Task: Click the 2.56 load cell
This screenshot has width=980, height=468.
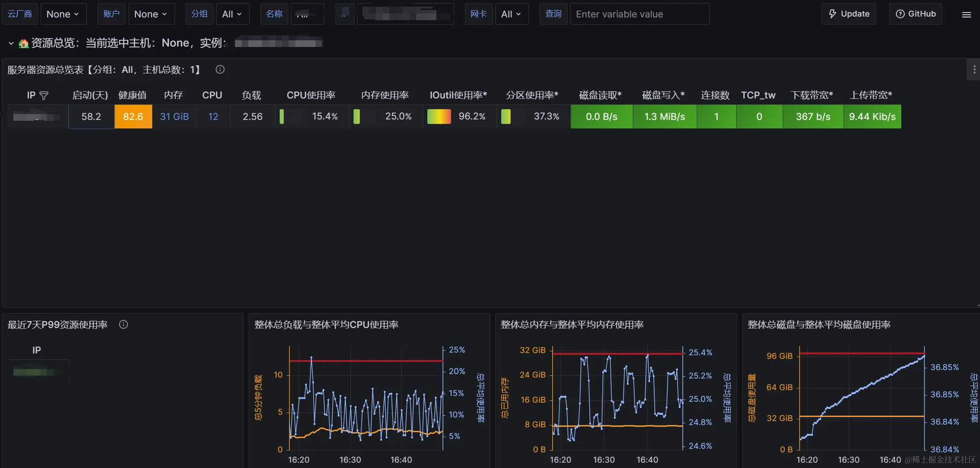Action: 252,116
